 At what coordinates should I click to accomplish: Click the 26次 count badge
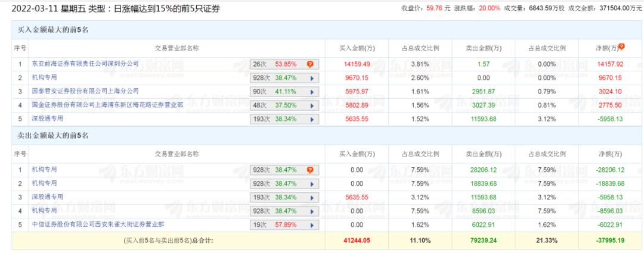pyautogui.click(x=260, y=64)
